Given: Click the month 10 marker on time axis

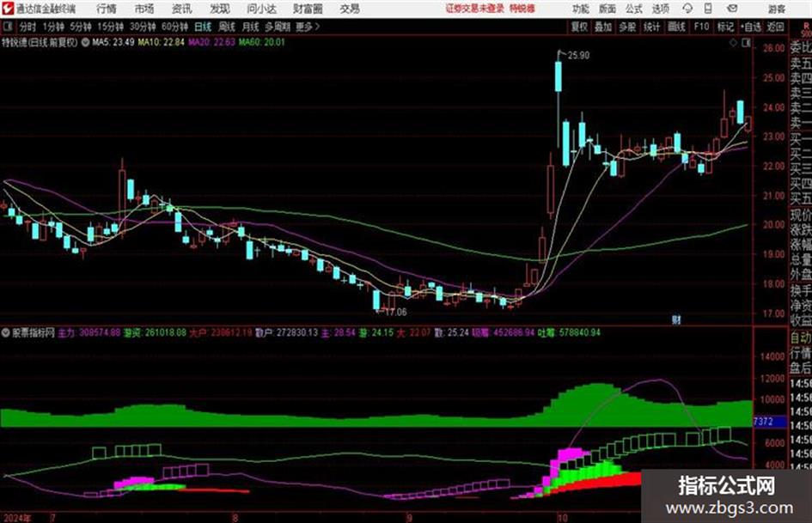Looking at the screenshot, I should 563,518.
